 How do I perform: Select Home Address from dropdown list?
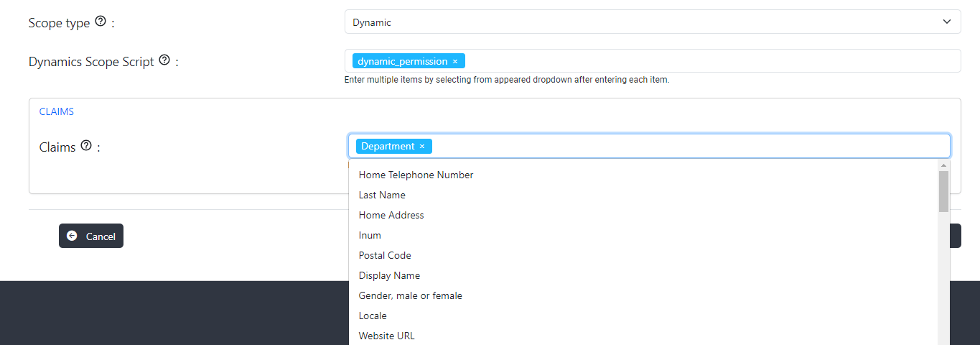tap(391, 215)
